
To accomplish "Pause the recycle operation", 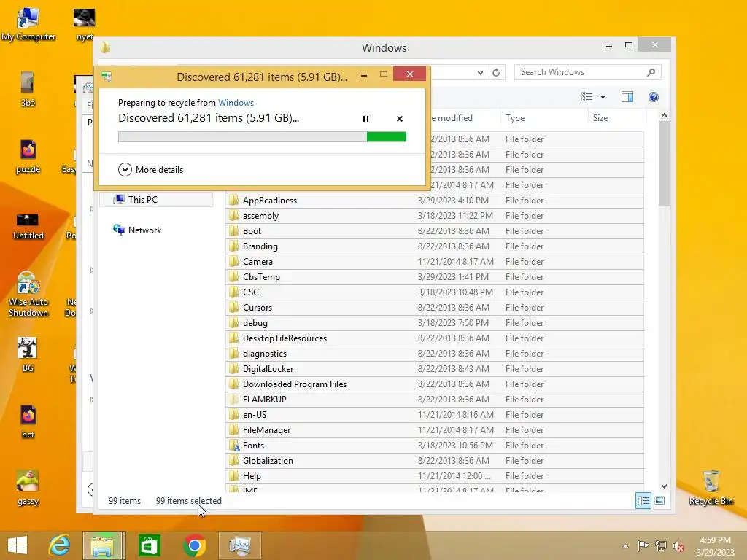I will [x=365, y=119].
